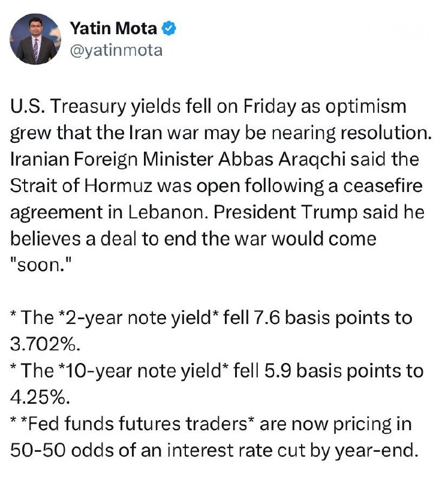Click "*Fed funds futures traders*" text
Image resolution: width=448 pixels, height=480 pixels.
(x=131, y=423)
